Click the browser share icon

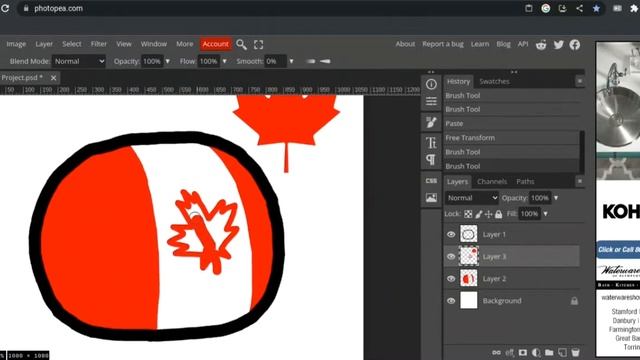click(579, 8)
